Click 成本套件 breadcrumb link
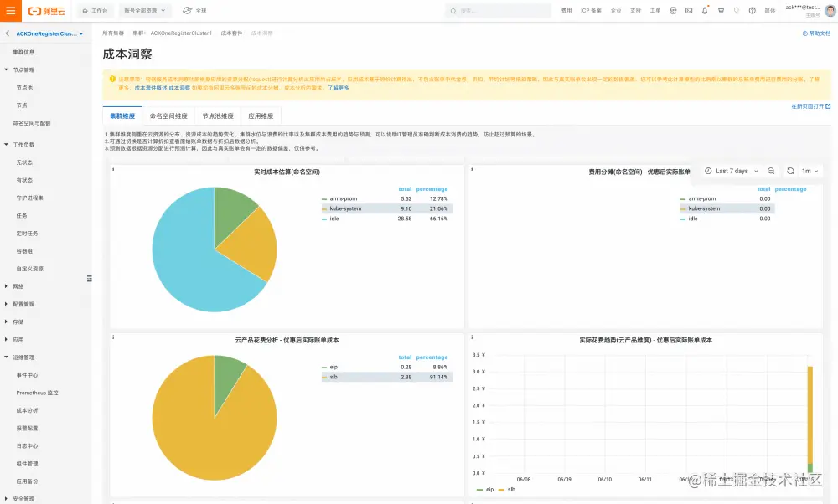Image resolution: width=838 pixels, height=504 pixels. (x=231, y=33)
